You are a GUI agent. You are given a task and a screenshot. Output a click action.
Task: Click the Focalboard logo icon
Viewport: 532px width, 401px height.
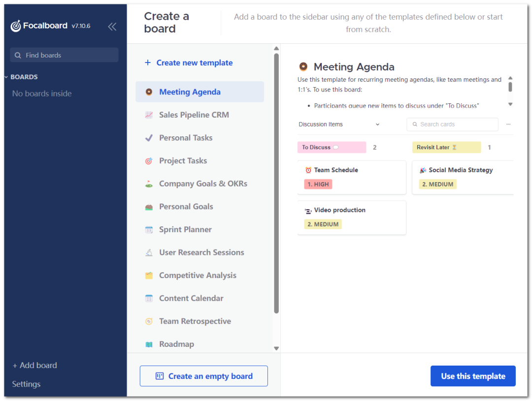[16, 26]
